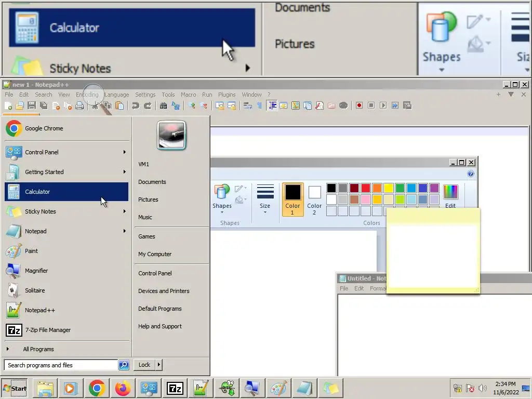Launch Solitaire from the Start menu
The image size is (532, 399).
pyautogui.click(x=66, y=290)
